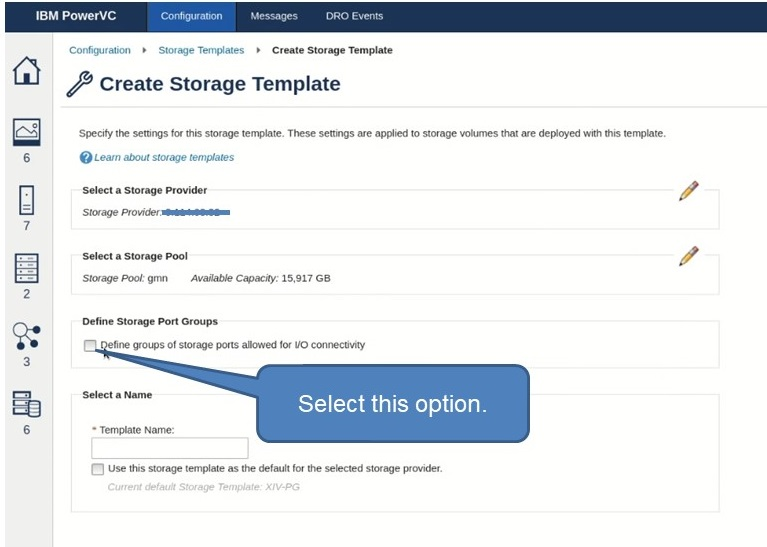Click the Select a Storage Pool heading

tap(135, 256)
